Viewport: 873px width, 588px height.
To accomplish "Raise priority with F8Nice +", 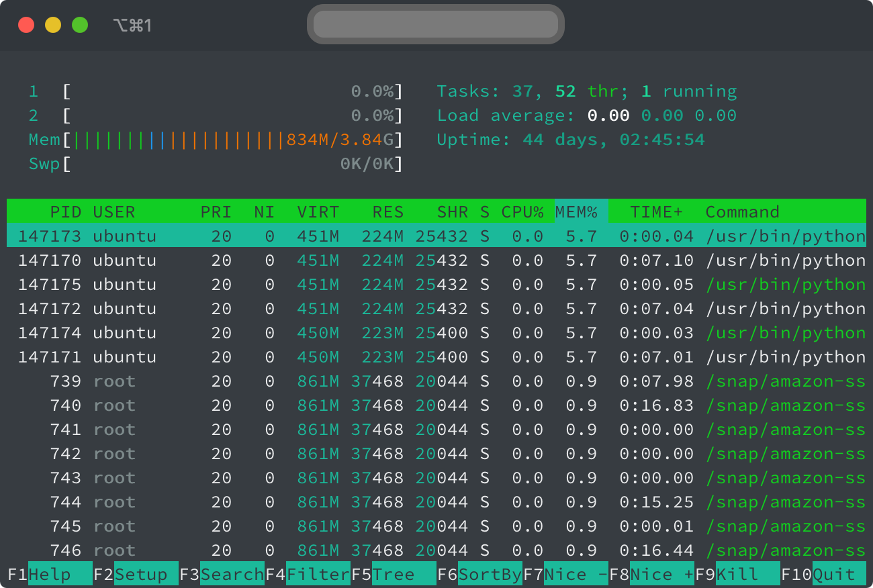I will point(652,574).
